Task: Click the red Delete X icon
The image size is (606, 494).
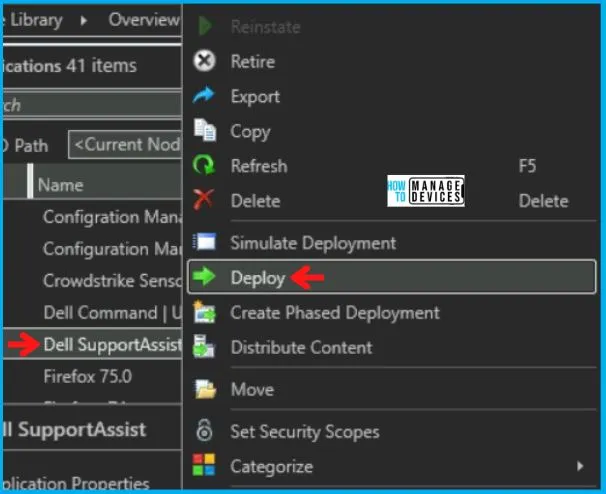Action: [204, 199]
